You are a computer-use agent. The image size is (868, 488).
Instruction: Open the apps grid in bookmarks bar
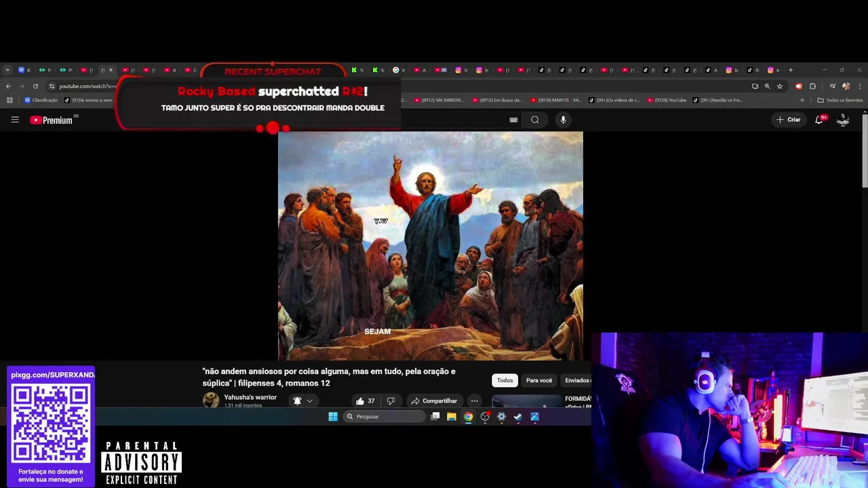(x=9, y=100)
